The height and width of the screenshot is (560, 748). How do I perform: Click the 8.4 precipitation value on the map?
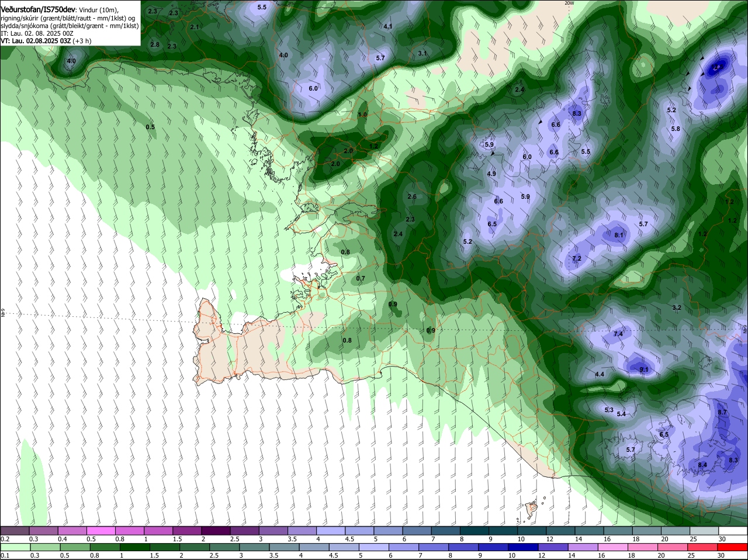703,465
